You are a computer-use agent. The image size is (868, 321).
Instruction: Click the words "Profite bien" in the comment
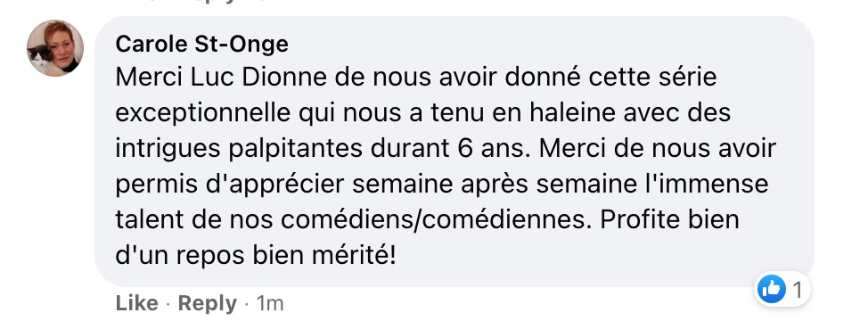click(670, 219)
